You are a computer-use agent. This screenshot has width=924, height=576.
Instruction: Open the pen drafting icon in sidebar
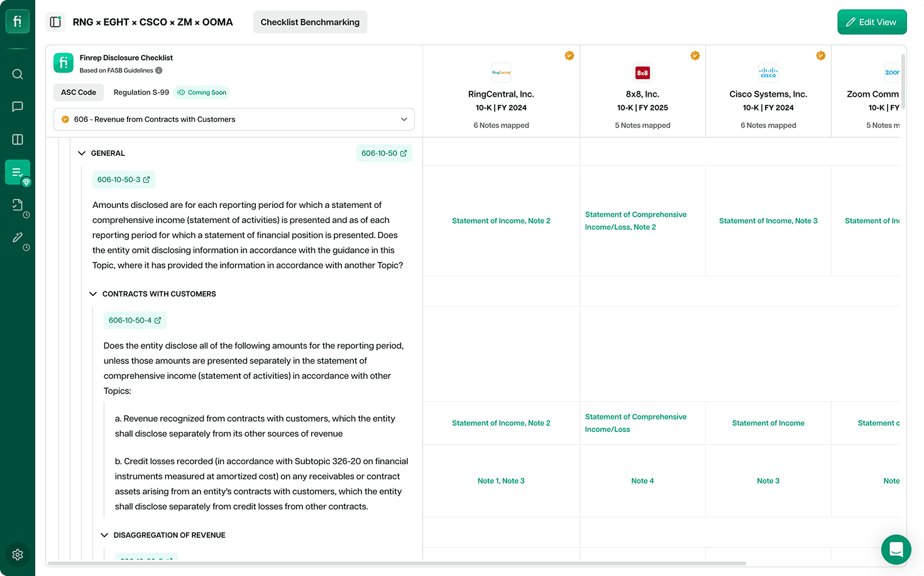click(18, 237)
